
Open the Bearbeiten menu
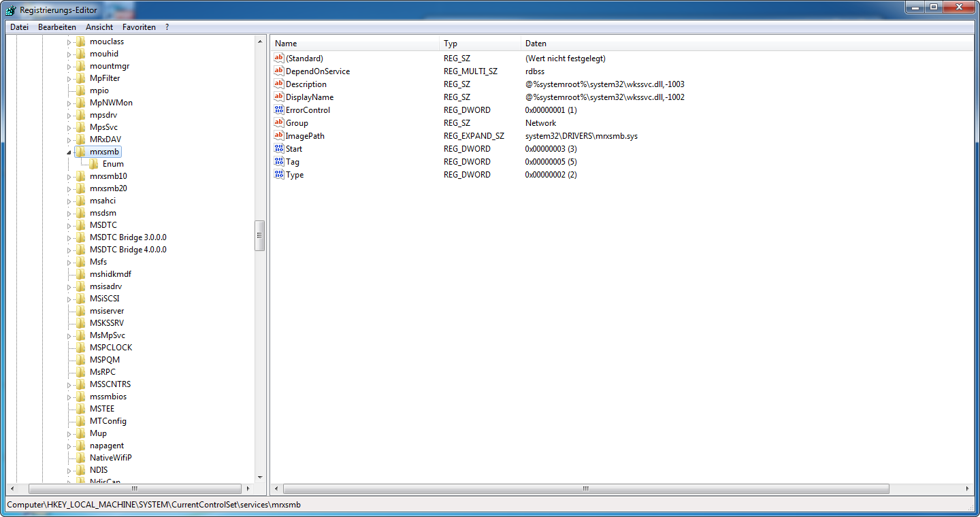(x=57, y=27)
